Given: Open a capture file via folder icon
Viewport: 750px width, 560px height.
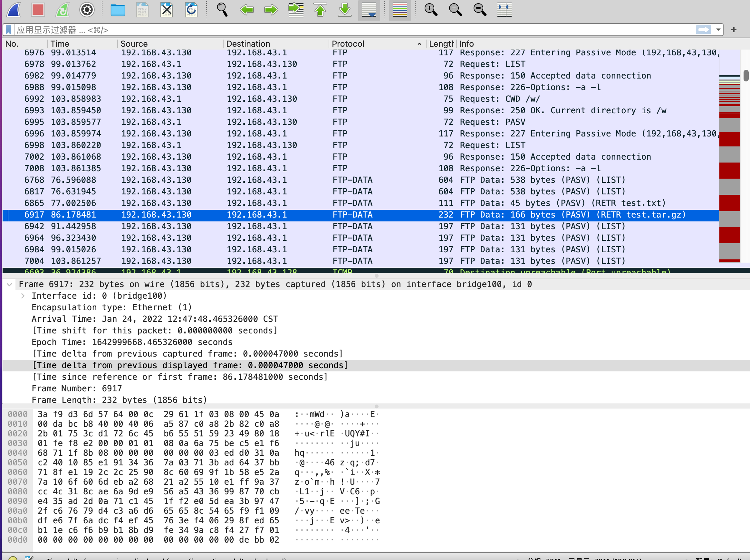Looking at the screenshot, I should [118, 9].
